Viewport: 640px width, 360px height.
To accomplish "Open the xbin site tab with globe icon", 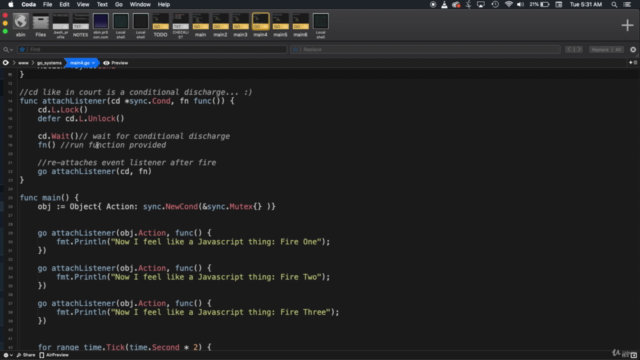I will tap(20, 25).
